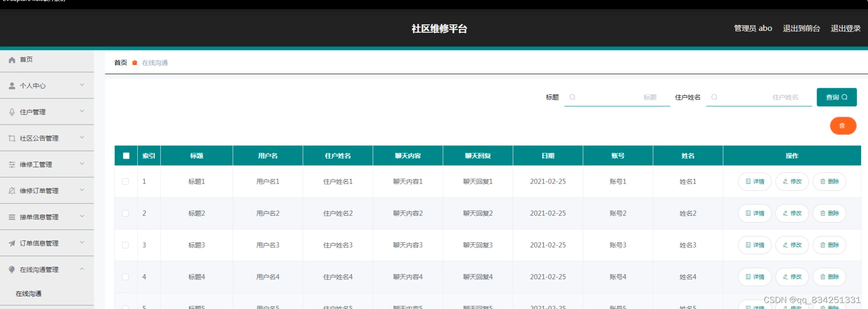The height and width of the screenshot is (309, 868).
Task: Open the 社区公告管理 sidebar menu item
Action: click(x=47, y=138)
